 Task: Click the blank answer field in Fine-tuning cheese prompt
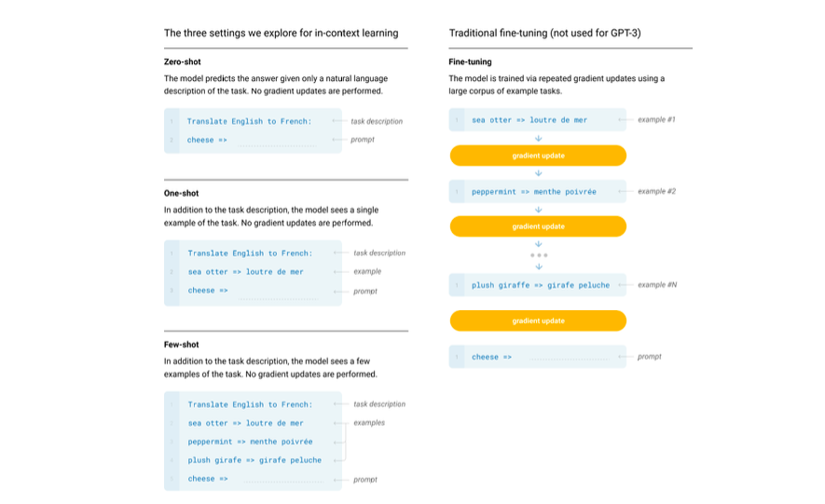[568, 358]
